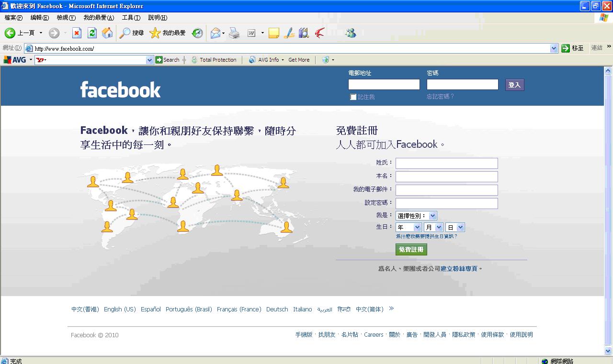The height and width of the screenshot is (364, 613).
Task: Open the 年 birth year dropdown
Action: pos(408,227)
